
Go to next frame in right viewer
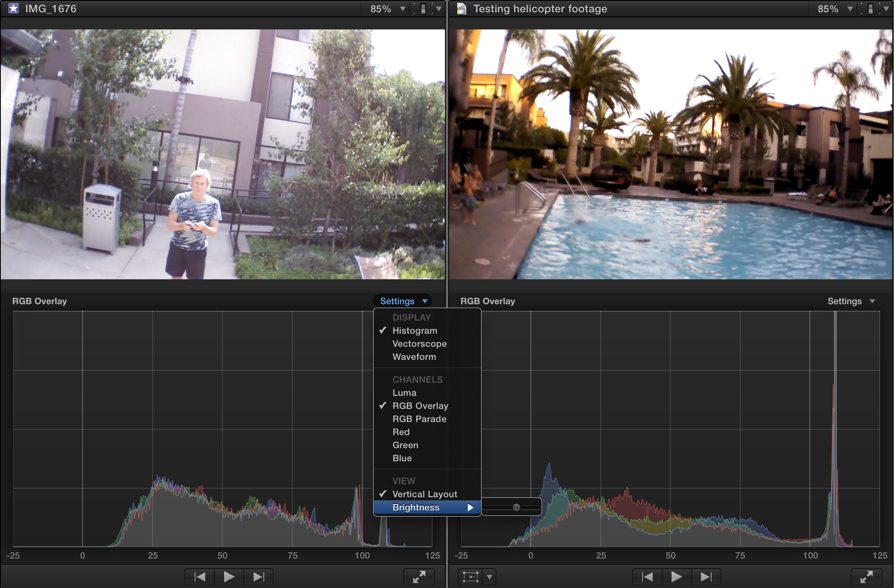706,577
